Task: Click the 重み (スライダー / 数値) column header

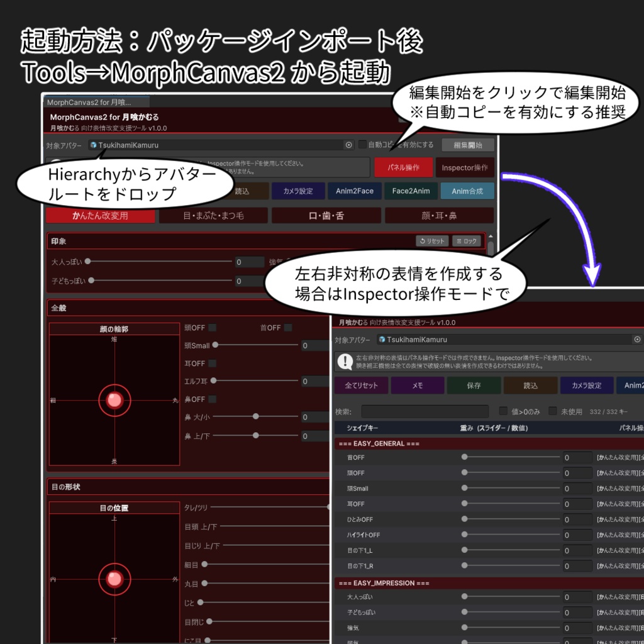Action: [x=494, y=428]
